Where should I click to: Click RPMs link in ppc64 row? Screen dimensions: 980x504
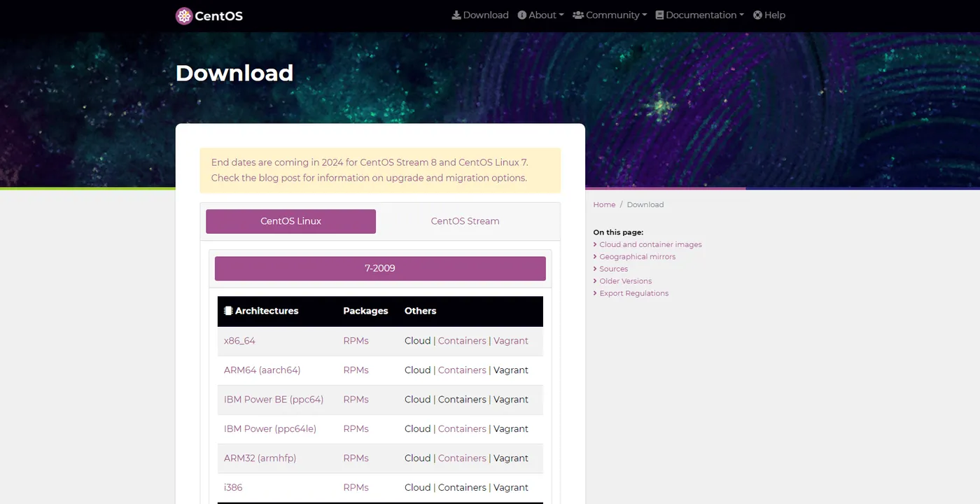(356, 400)
